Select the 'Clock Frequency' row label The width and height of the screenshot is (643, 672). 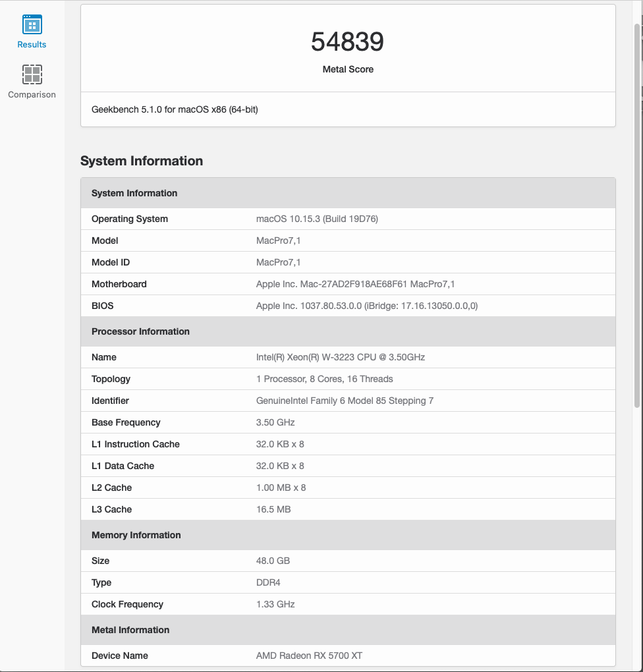click(127, 604)
